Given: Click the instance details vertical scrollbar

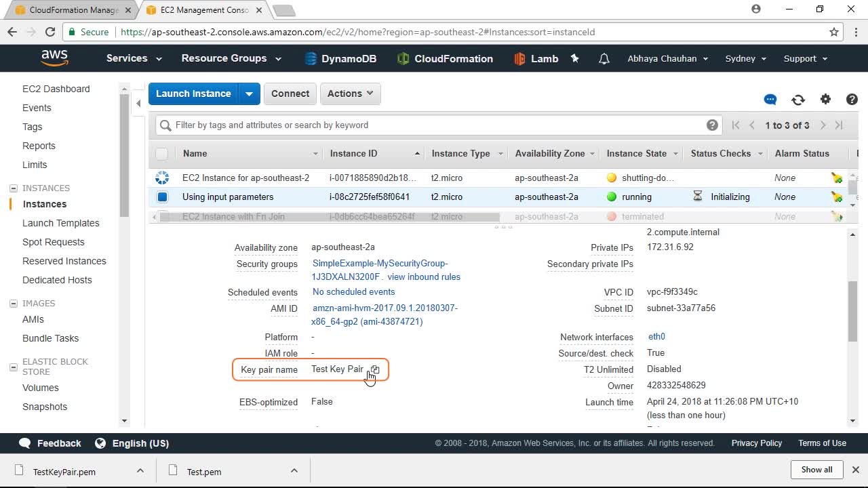Looking at the screenshot, I should [x=852, y=312].
